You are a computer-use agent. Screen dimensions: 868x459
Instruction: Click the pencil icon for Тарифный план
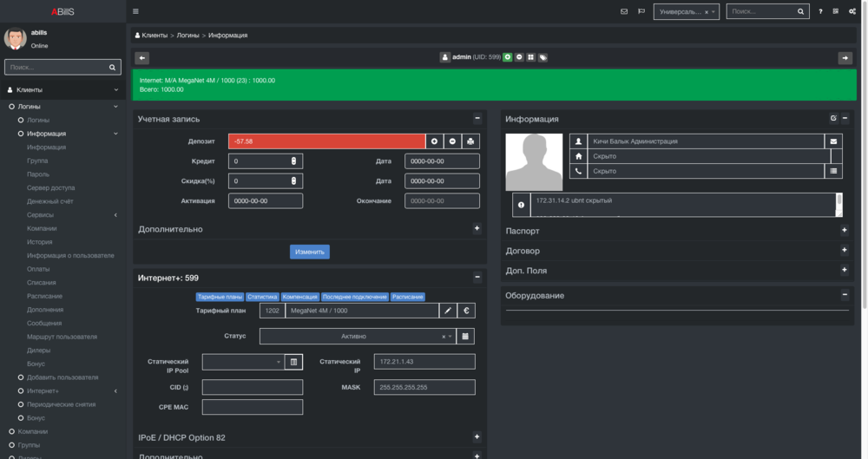coord(447,311)
